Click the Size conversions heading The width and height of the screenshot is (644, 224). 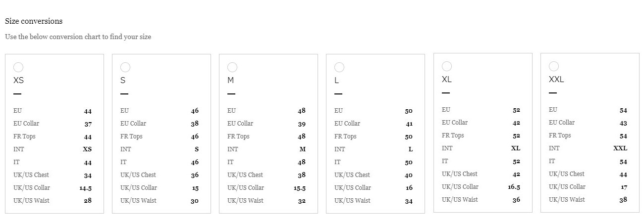coord(34,21)
